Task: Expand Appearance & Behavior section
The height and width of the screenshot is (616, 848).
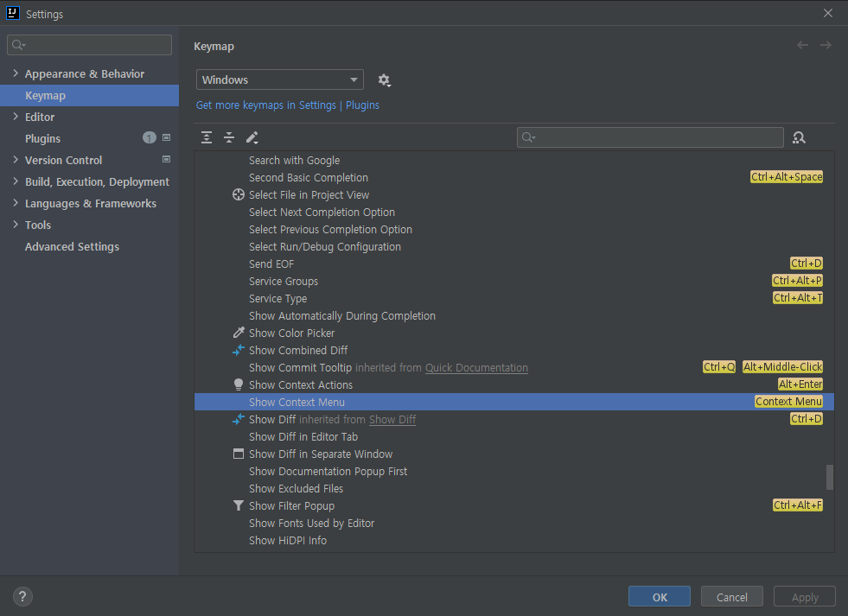Action: (16, 73)
